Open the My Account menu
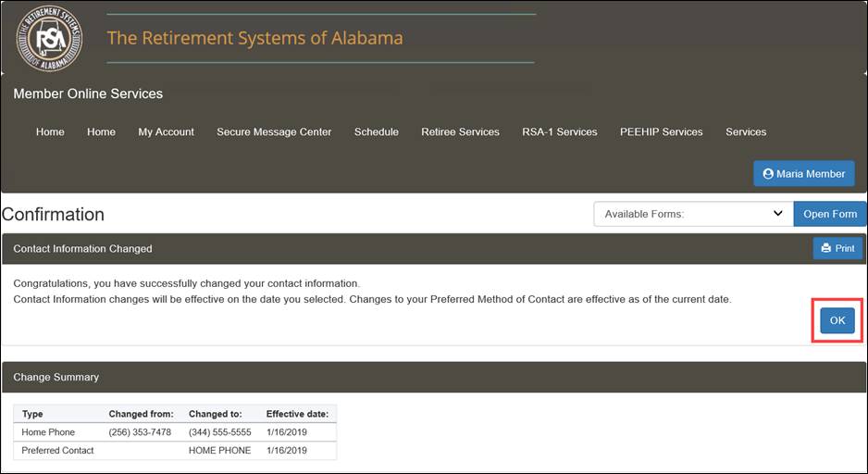This screenshot has height=474, width=868. 166,132
